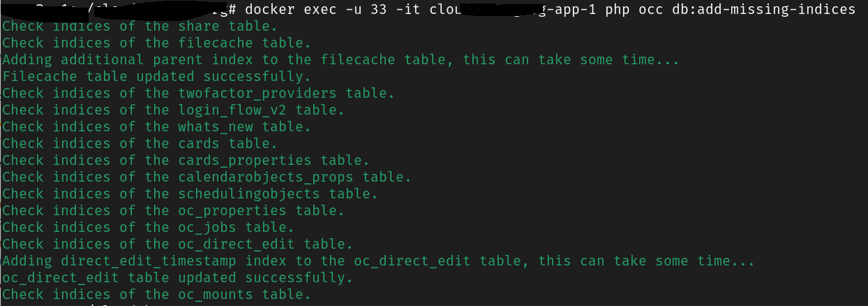Image resolution: width=868 pixels, height=306 pixels.
Task: Click 'Filecache table updated successfully' line
Action: point(156,77)
